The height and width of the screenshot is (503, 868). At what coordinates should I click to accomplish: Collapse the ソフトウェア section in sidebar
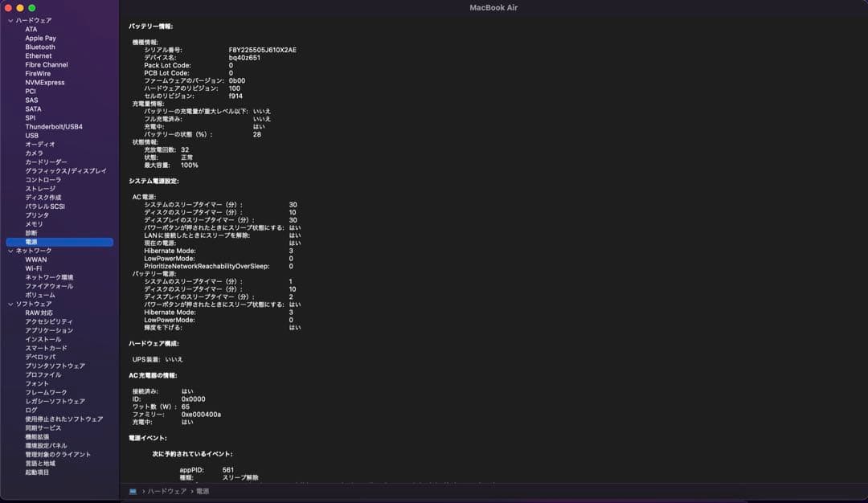(x=10, y=304)
